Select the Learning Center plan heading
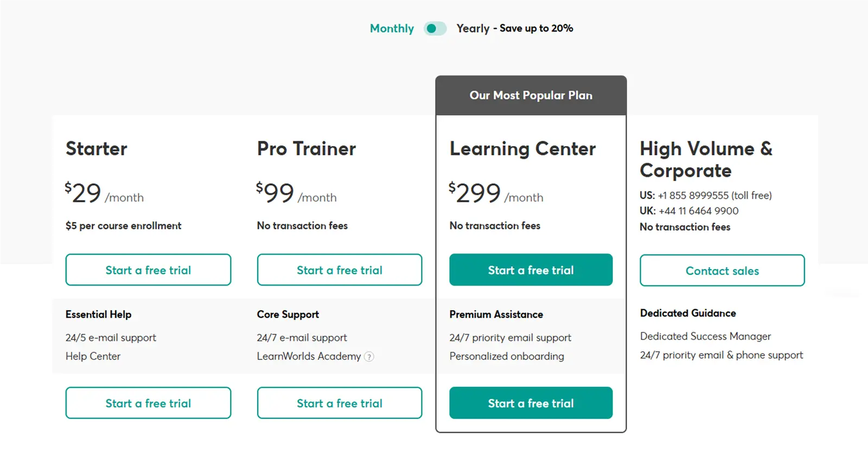Screen dimensions: 868x450 coord(522,148)
